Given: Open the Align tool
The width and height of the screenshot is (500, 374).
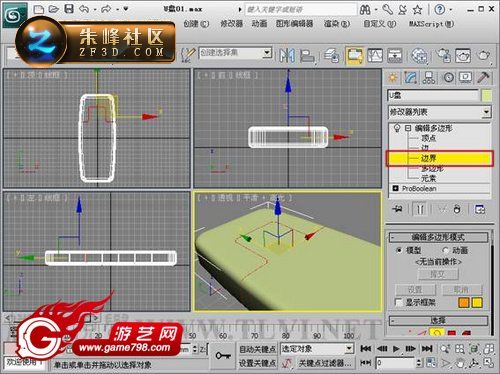Looking at the screenshot, I should pyautogui.click(x=307, y=55).
